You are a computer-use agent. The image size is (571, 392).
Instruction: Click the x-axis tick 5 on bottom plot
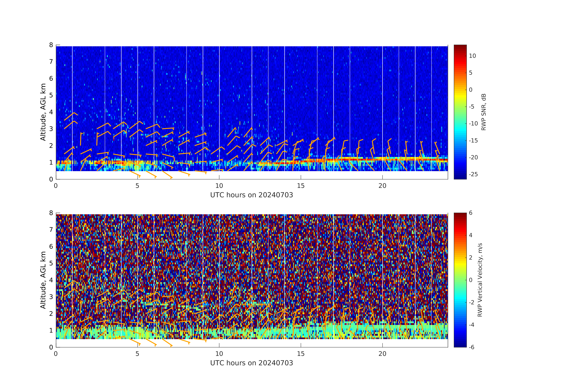coord(137,354)
